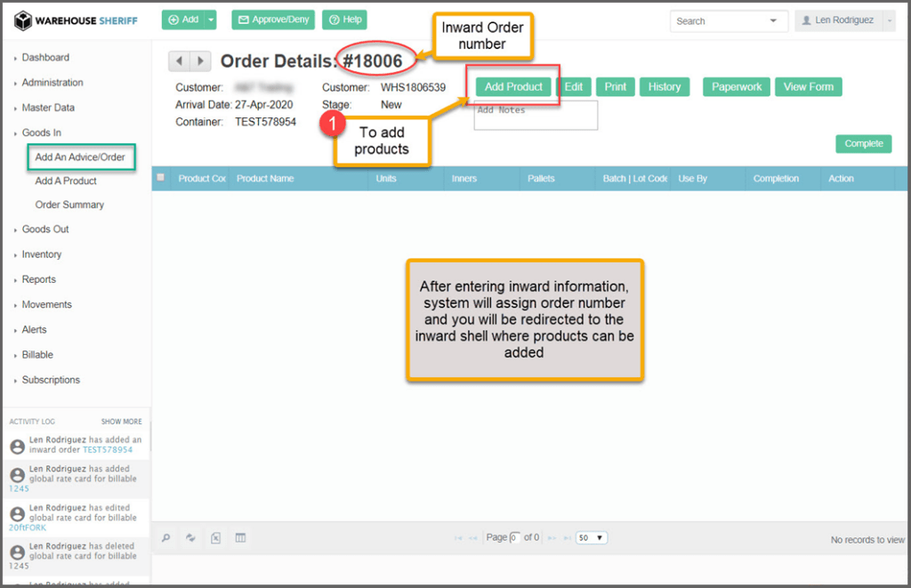Viewport: 911px width, 588px height.
Task: Expand the Goods Out sidebar section
Action: click(x=45, y=230)
